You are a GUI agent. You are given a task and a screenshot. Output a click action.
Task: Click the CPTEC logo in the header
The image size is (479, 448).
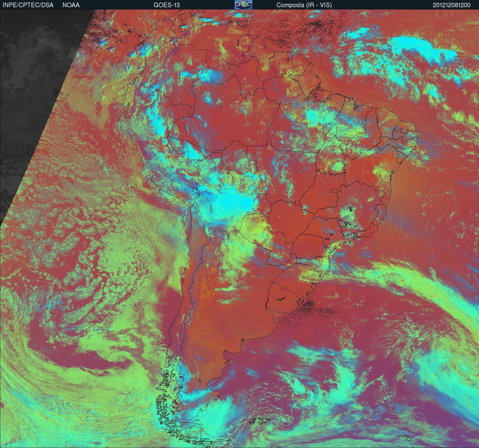click(x=243, y=5)
